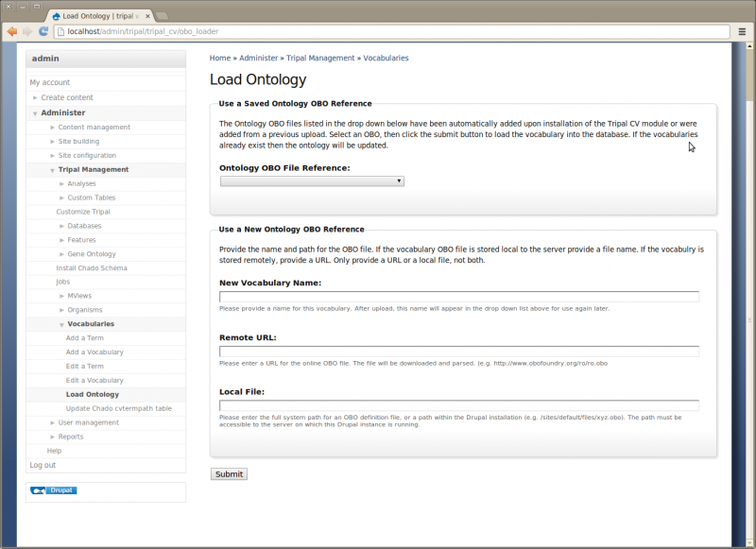
Task: Open the Jobs menu item
Action: (x=62, y=282)
